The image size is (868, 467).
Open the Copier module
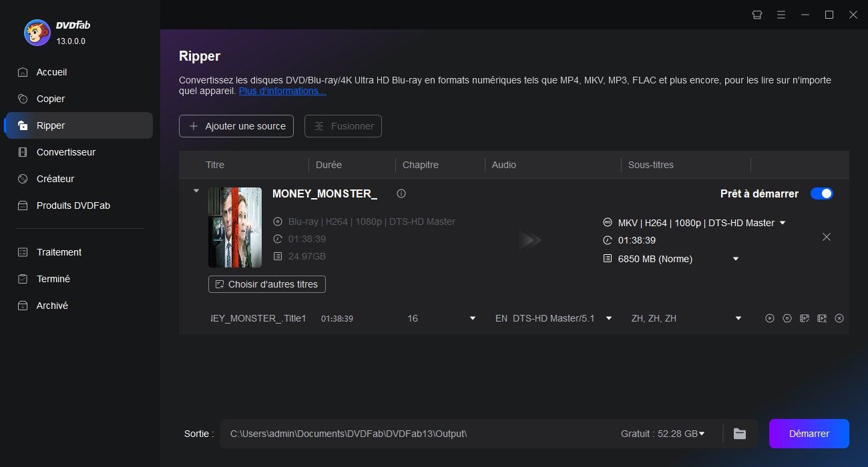(79, 99)
